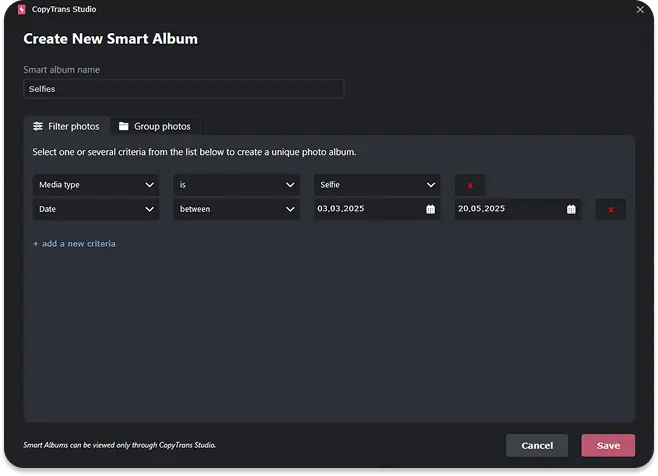658x476 pixels.
Task: Remove the Date criteria row
Action: point(611,209)
